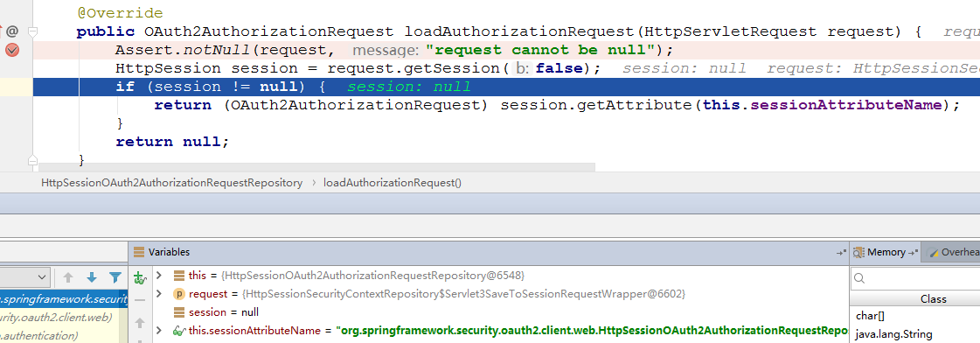Toggle the breakpoint on the Assert.notNull line

point(12,51)
